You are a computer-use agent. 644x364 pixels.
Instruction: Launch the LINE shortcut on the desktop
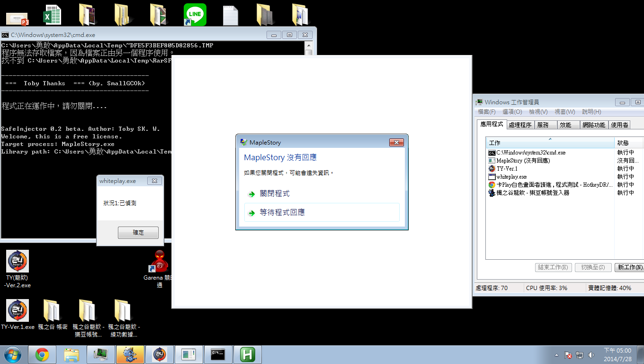click(195, 15)
